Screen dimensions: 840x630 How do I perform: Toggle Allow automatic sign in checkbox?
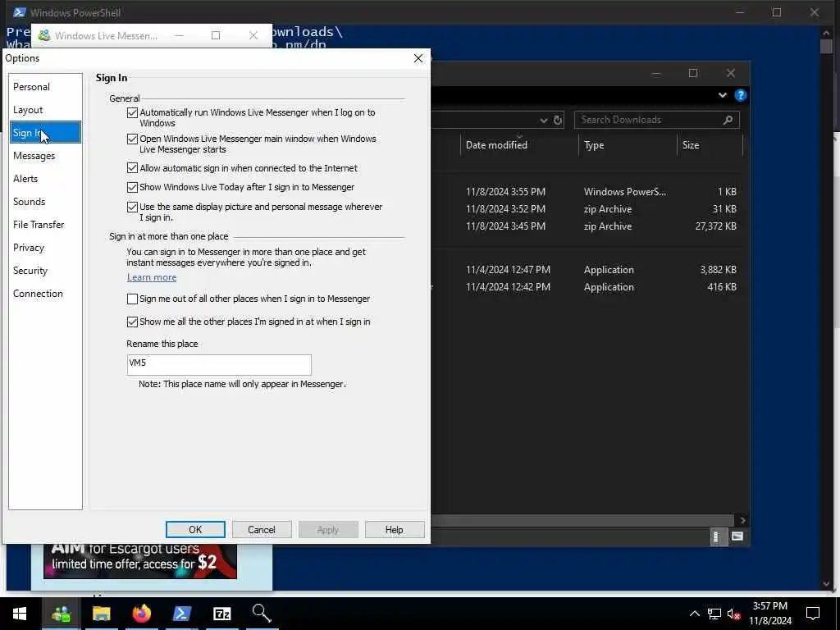(132, 168)
